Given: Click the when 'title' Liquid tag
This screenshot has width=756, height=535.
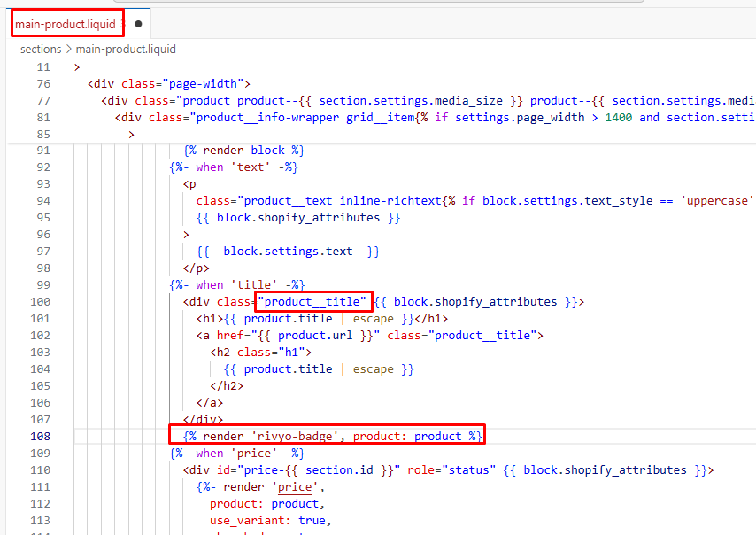Looking at the screenshot, I should click(237, 284).
